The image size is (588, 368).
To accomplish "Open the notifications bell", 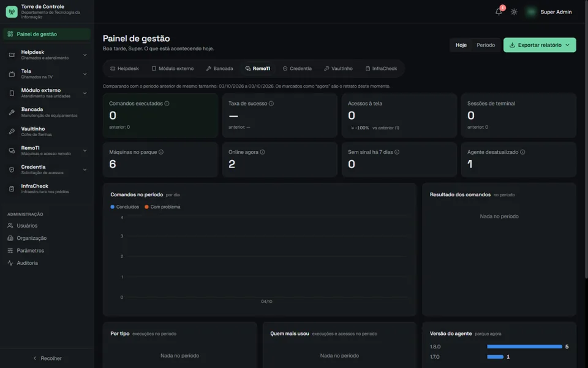I will pos(499,12).
